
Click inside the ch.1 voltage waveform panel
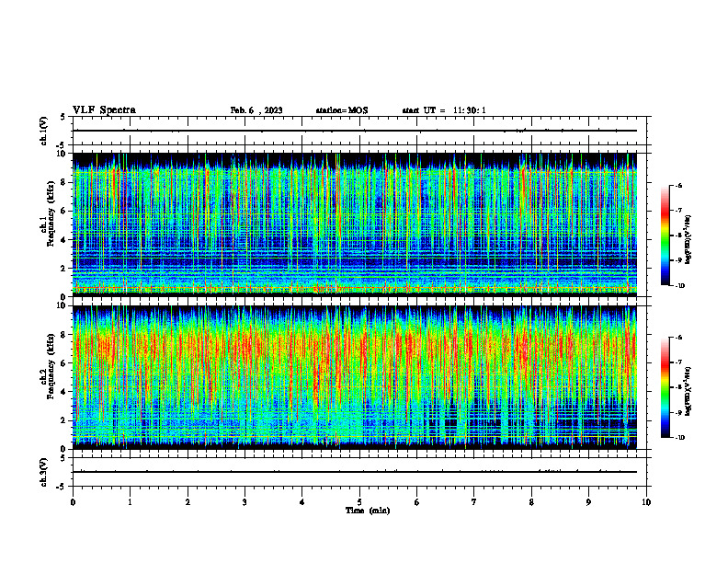(x=359, y=131)
